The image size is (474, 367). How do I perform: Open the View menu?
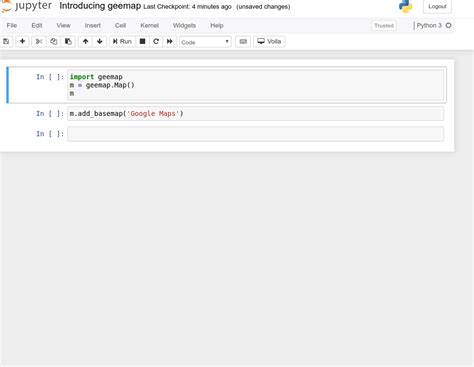63,25
